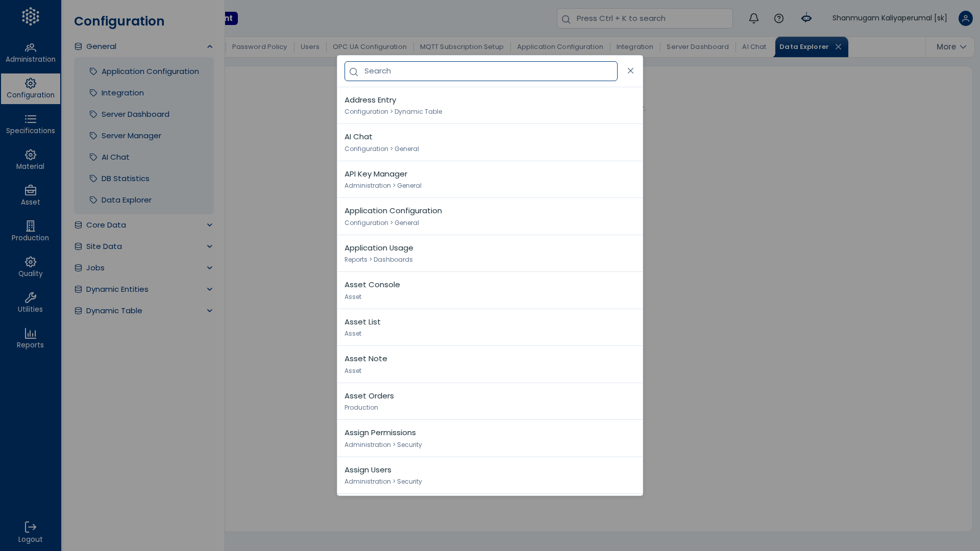
Task: Click the AI assistant bot icon
Action: pos(806,18)
